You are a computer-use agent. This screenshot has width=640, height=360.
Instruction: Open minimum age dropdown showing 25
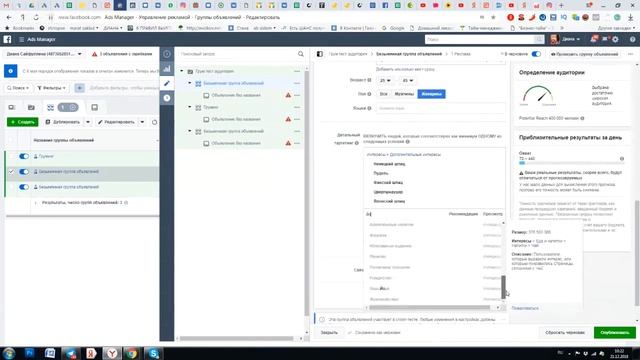[x=385, y=80]
